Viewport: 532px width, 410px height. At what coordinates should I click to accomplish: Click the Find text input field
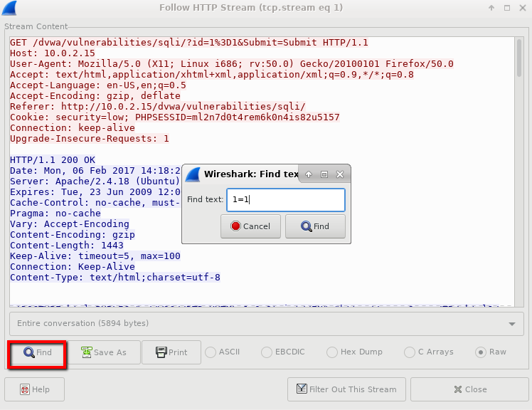286,200
